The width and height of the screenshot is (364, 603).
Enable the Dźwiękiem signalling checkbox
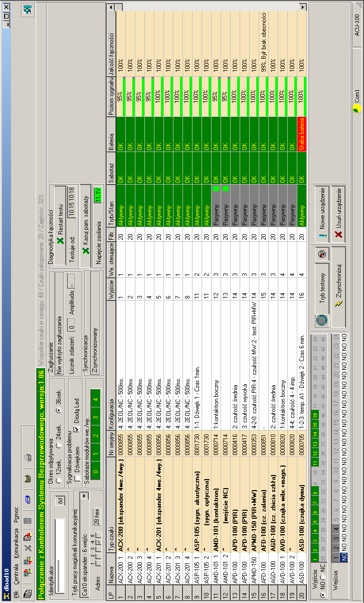77,478
